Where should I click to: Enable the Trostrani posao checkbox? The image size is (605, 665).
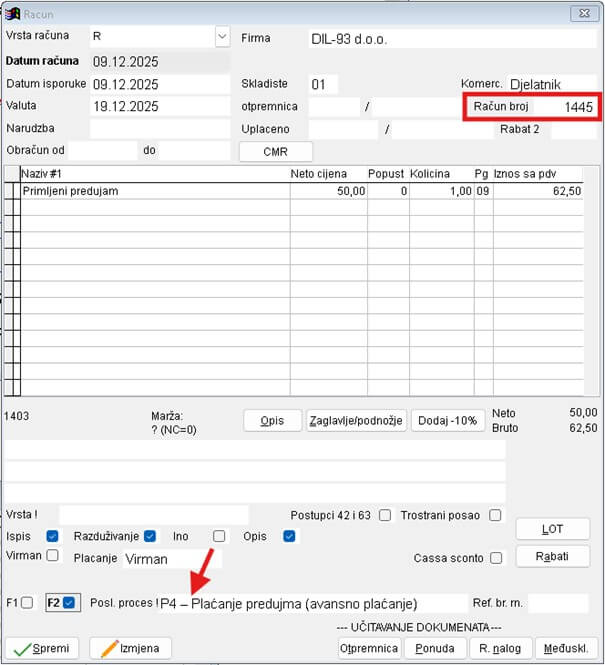tap(495, 515)
